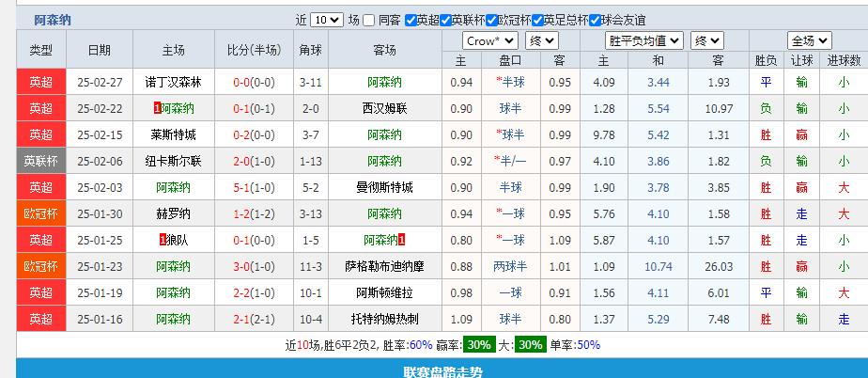This screenshot has width=868, height=378.
Task: Open the 狼队 team link
Action: 177,240
